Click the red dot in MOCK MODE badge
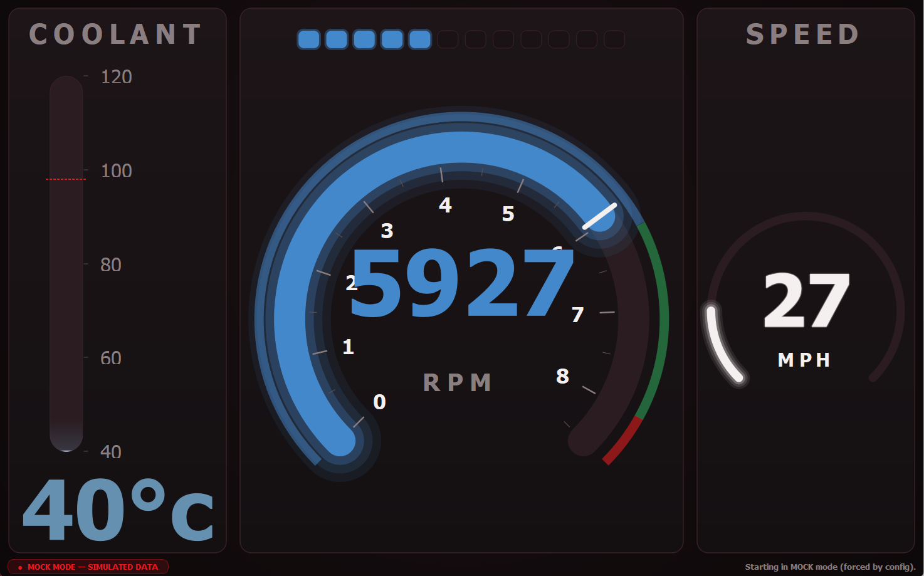The image size is (924, 576). pyautogui.click(x=20, y=567)
